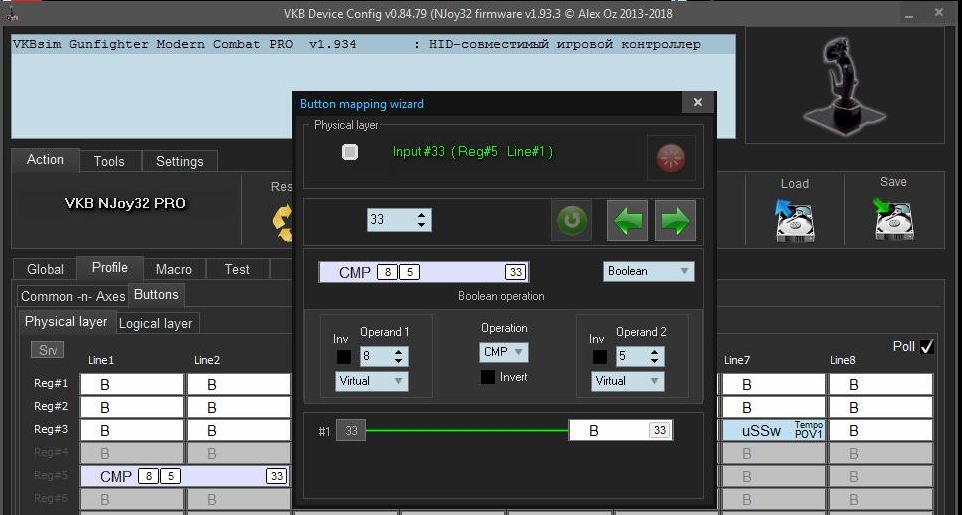Click the Srv button
Image resolution: width=962 pixels, height=515 pixels.
(x=48, y=350)
